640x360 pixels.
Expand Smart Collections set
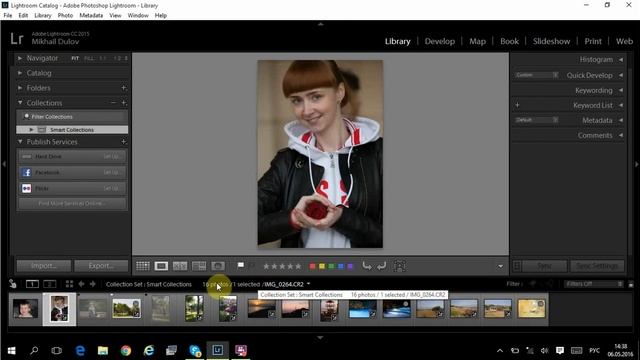(x=31, y=130)
